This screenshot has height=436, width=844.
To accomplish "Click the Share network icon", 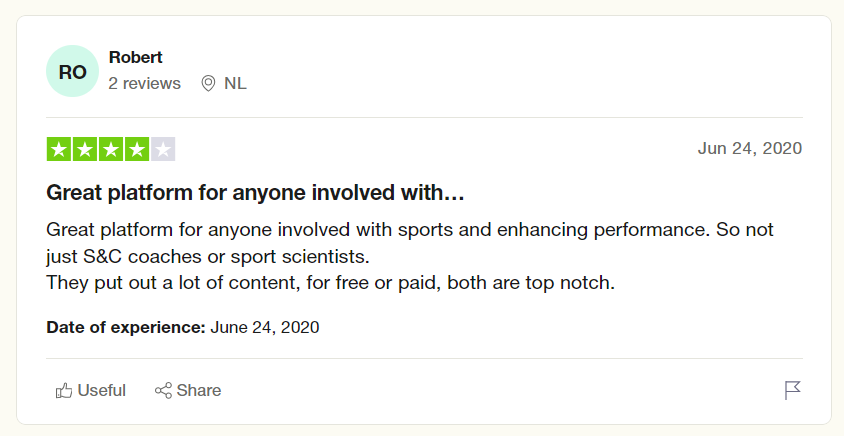I will [163, 390].
